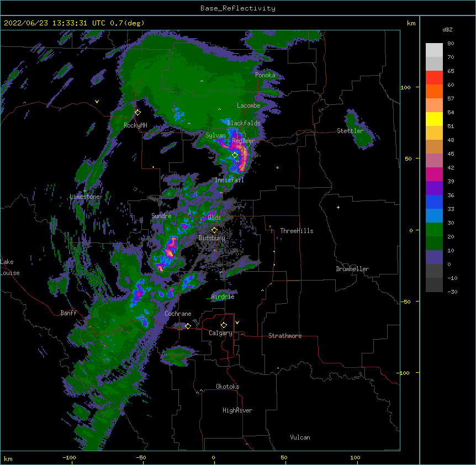Click the RedDeer city label
Viewport: 476px width, 465px height.
(x=244, y=141)
